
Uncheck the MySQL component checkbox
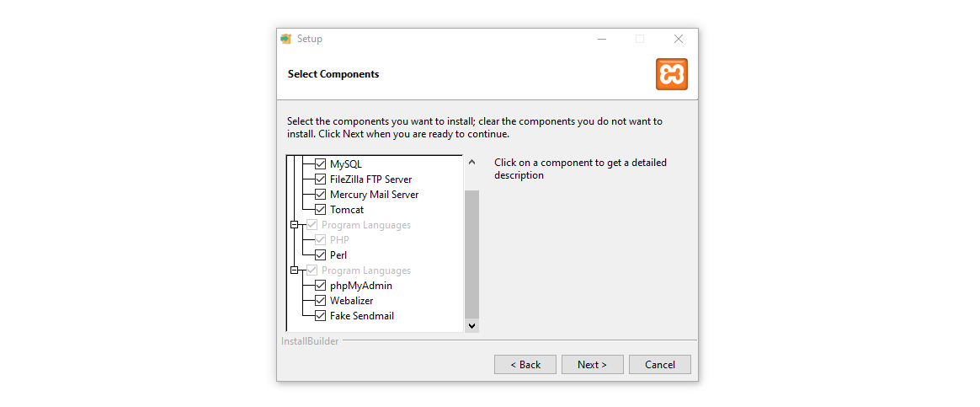320,164
